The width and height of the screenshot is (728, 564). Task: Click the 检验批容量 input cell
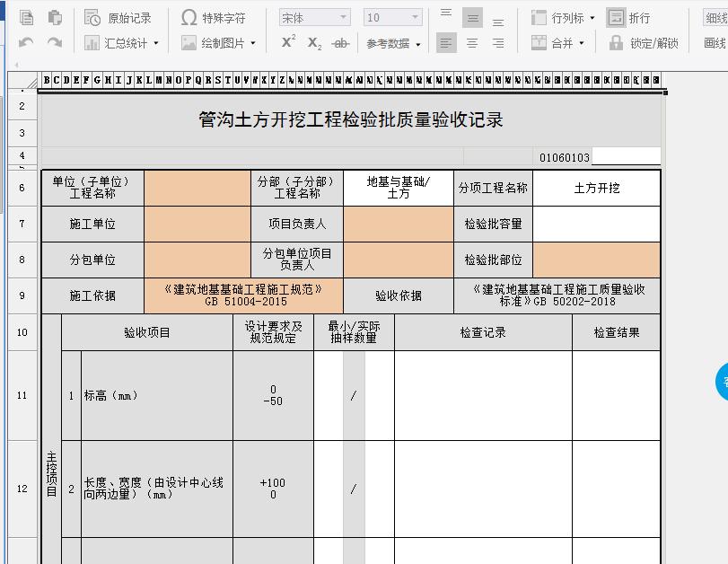pos(596,224)
